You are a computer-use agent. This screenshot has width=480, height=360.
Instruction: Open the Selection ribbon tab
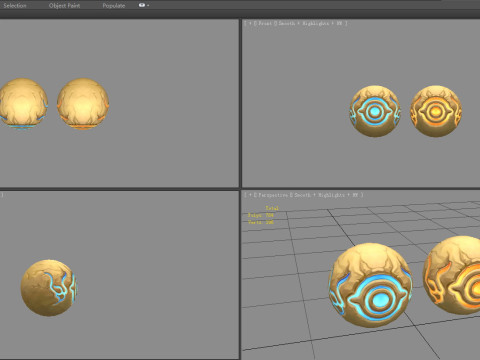click(x=15, y=5)
